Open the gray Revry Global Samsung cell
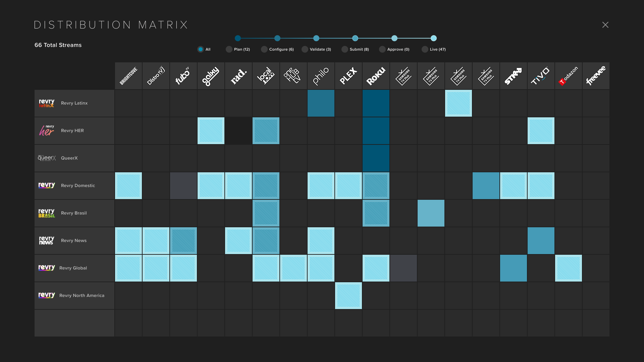 click(404, 268)
